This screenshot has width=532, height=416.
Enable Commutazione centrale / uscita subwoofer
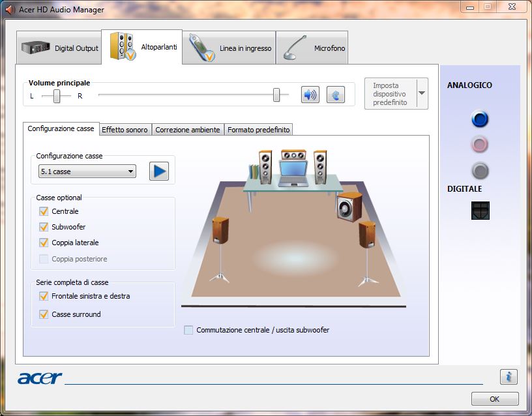coord(188,330)
